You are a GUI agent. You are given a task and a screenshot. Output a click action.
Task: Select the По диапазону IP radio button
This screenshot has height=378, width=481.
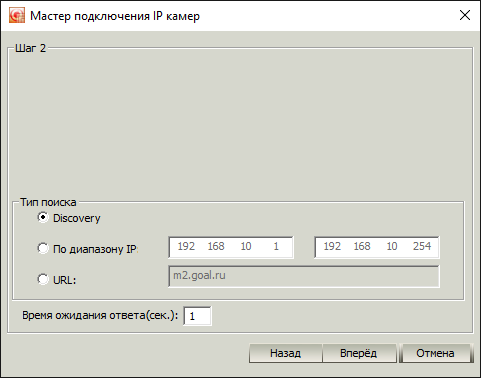pyautogui.click(x=43, y=248)
